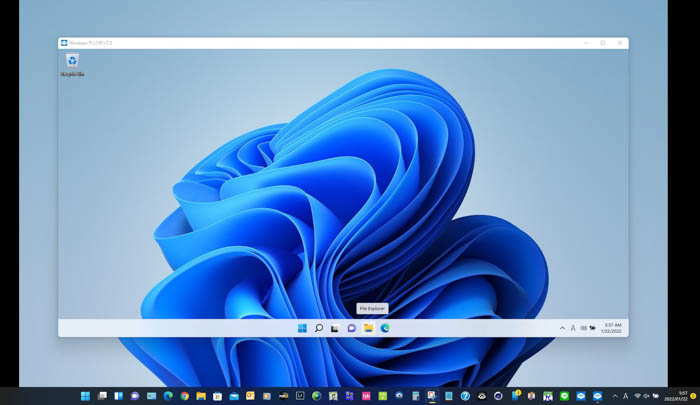Open Teams Chat on the host taskbar
Screen dimensions: 700x405
(x=135, y=396)
